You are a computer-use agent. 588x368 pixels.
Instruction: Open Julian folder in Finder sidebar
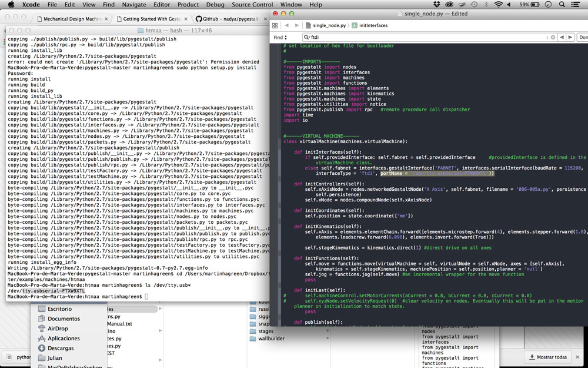click(50, 358)
